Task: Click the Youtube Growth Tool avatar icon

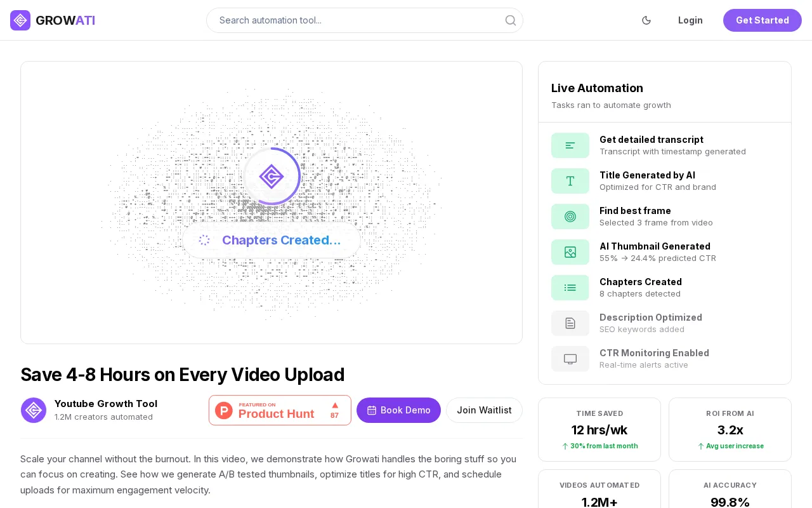Action: (34, 410)
